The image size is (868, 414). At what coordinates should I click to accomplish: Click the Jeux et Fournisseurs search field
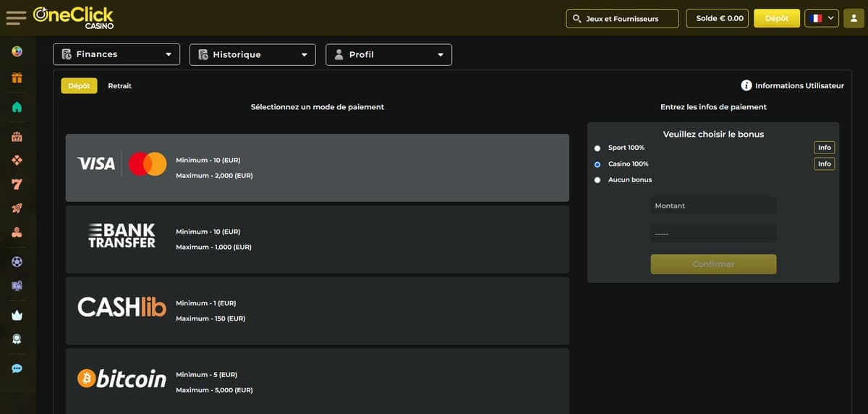coord(623,18)
